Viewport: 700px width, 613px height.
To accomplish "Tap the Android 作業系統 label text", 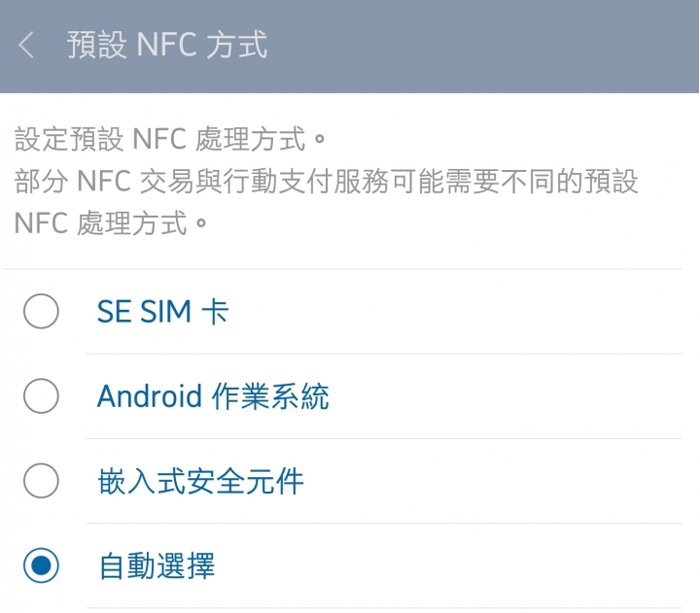I will pos(213,396).
